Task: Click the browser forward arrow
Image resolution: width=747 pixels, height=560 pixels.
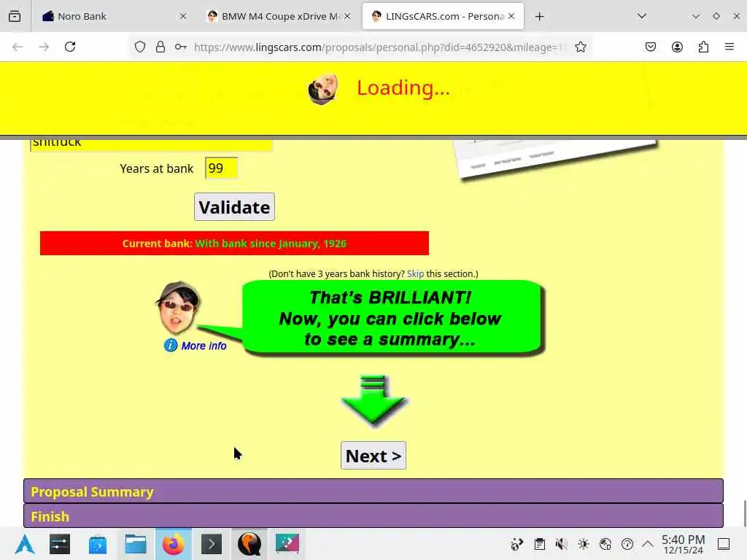Action: [44, 47]
